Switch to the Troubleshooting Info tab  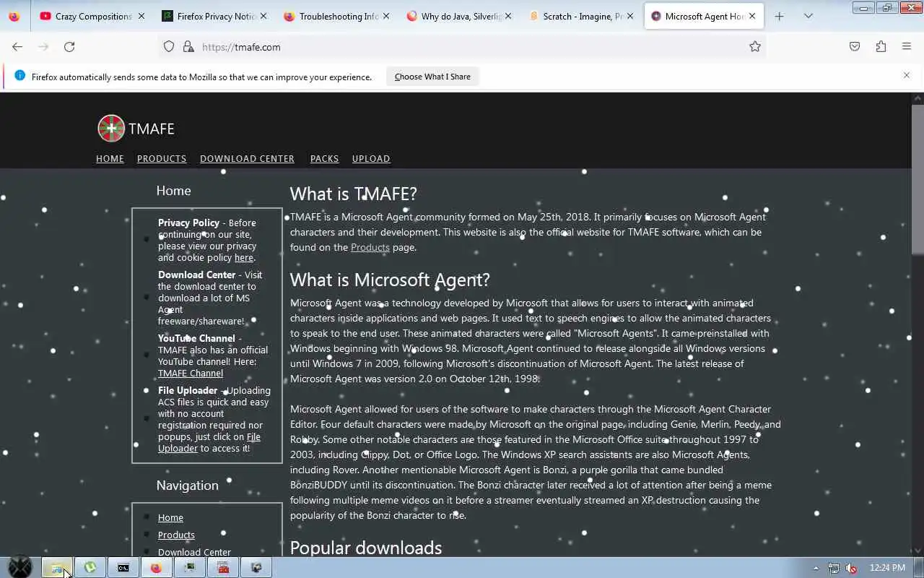click(x=336, y=16)
